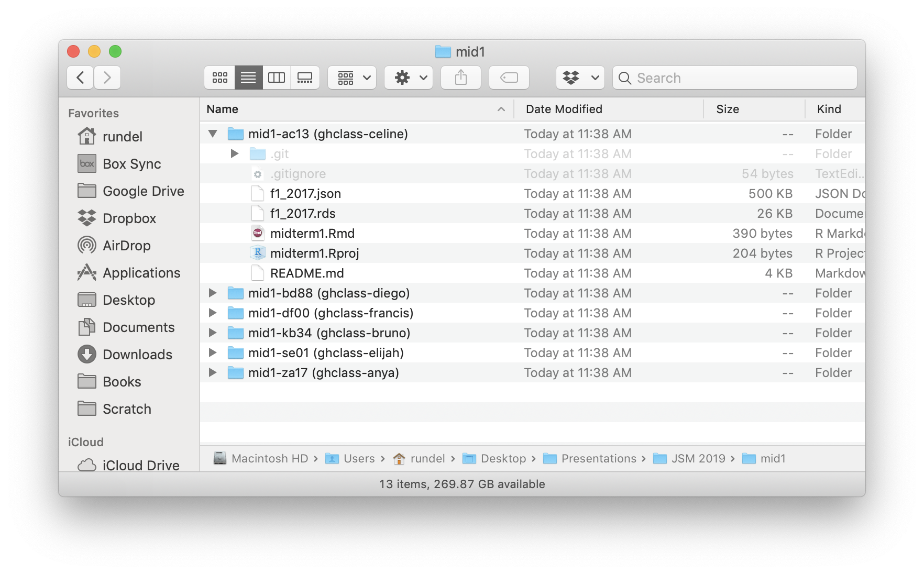Viewport: 924px width, 574px height.
Task: Select the mid1-ac13 (ghclass-celine) folder row
Action: (x=533, y=134)
